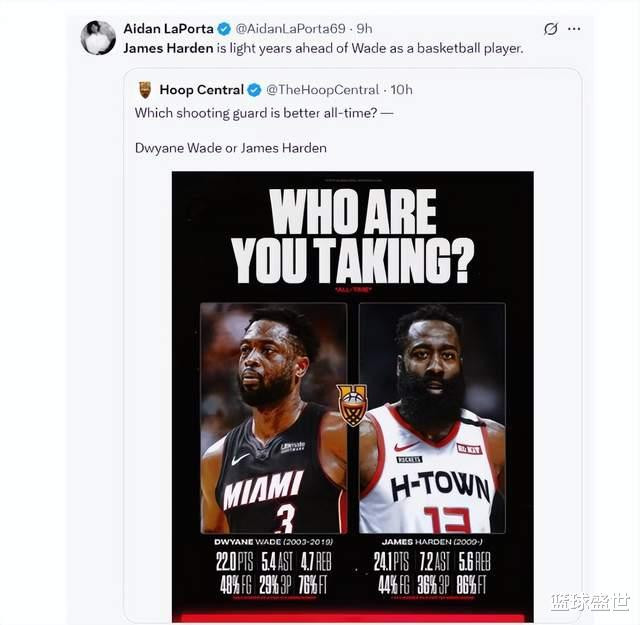Click the Hoop Central logo between players
640x625 pixels.
(352, 405)
